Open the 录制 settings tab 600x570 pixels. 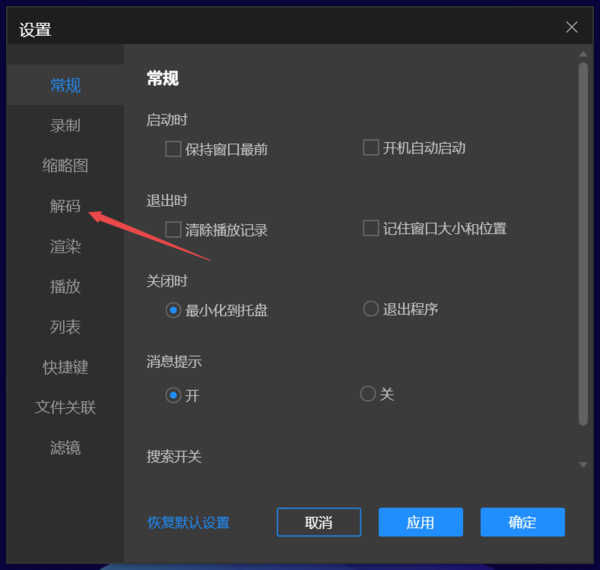pyautogui.click(x=65, y=125)
